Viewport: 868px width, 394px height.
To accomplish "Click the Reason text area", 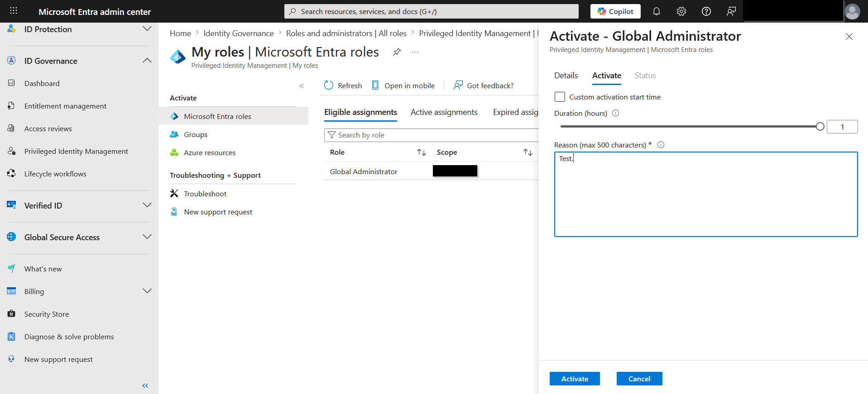I will pyautogui.click(x=706, y=194).
